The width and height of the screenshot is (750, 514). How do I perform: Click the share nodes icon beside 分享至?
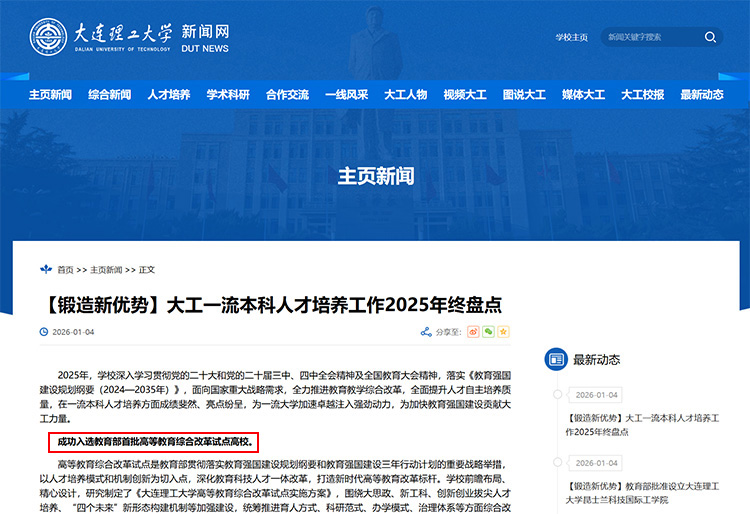(x=426, y=331)
